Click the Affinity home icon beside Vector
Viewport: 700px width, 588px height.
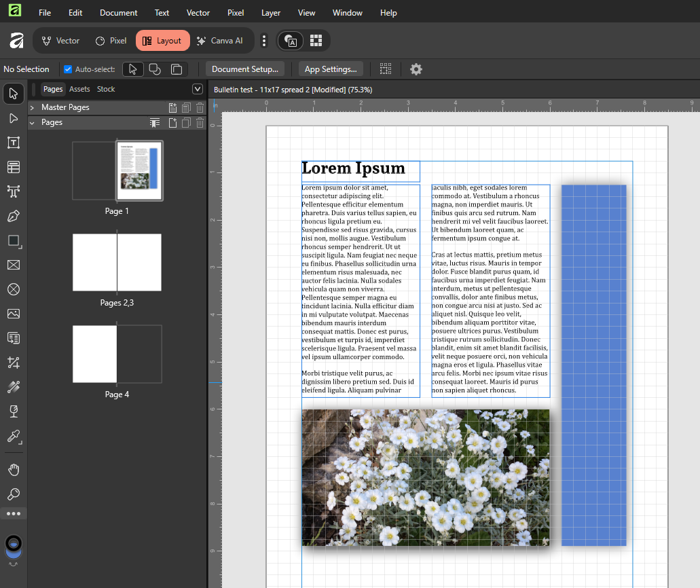pyautogui.click(x=16, y=41)
